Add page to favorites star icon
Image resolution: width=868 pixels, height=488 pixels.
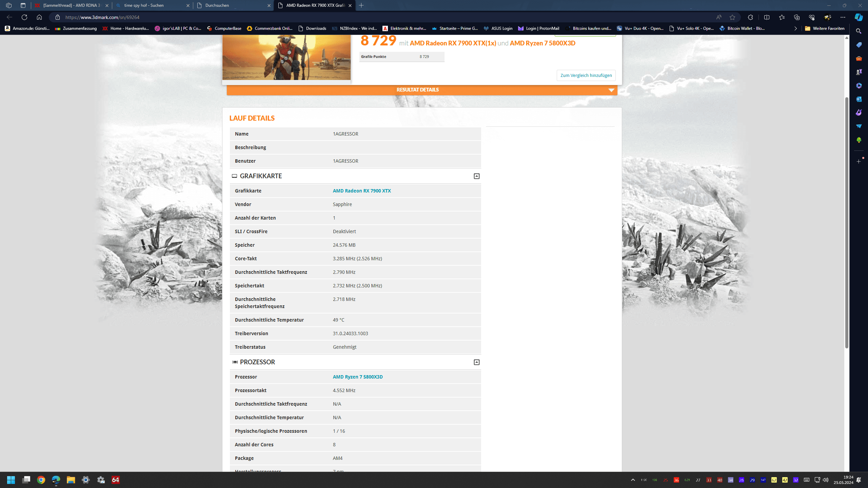[732, 17]
